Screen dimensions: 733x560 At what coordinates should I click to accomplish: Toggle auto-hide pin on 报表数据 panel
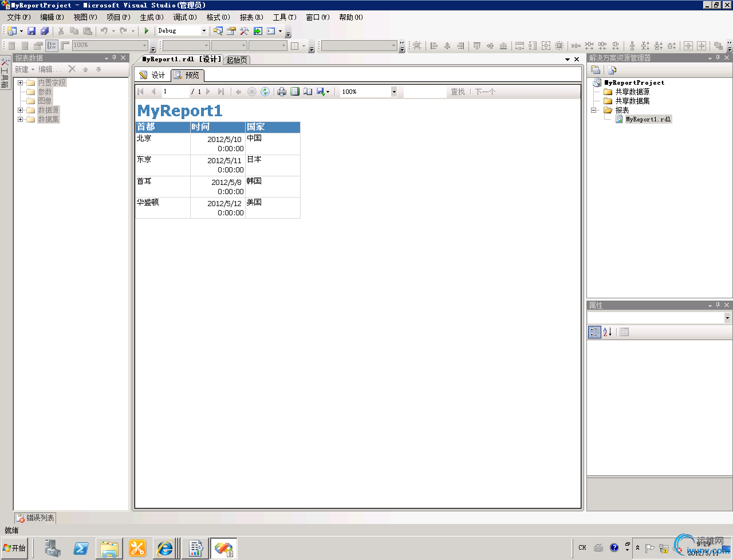tap(115, 58)
